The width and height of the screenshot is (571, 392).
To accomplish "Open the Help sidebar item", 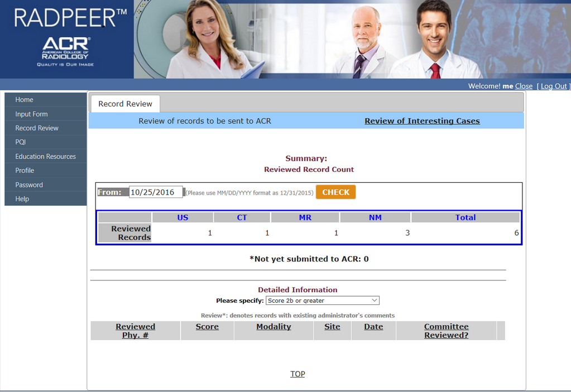I will pos(22,199).
